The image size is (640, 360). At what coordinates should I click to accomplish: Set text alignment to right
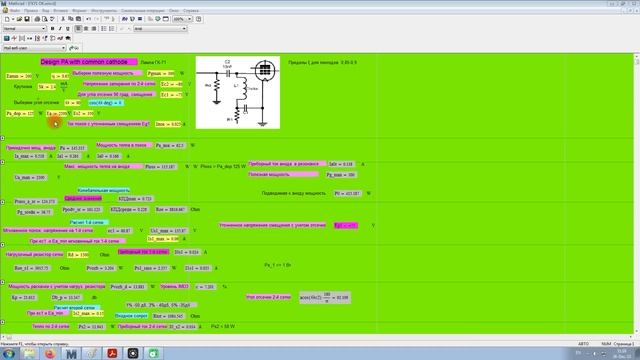[93, 29]
